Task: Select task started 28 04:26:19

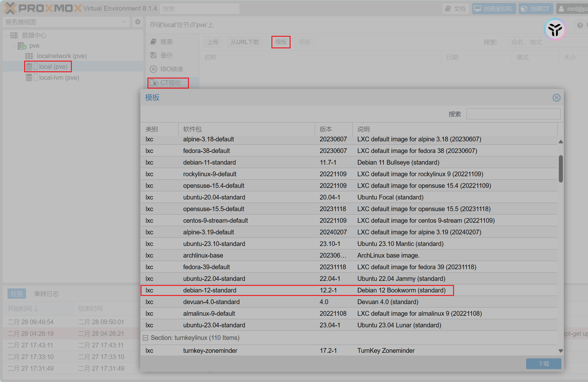Action: (x=72, y=334)
